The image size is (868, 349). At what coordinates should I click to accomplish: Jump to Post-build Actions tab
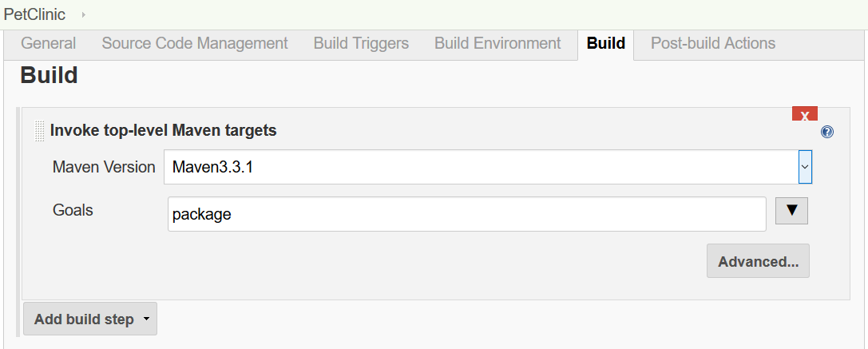[x=713, y=43]
